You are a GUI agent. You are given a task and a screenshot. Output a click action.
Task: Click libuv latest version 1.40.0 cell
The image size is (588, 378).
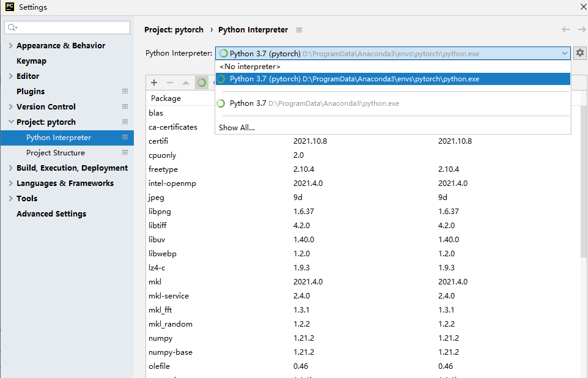449,240
